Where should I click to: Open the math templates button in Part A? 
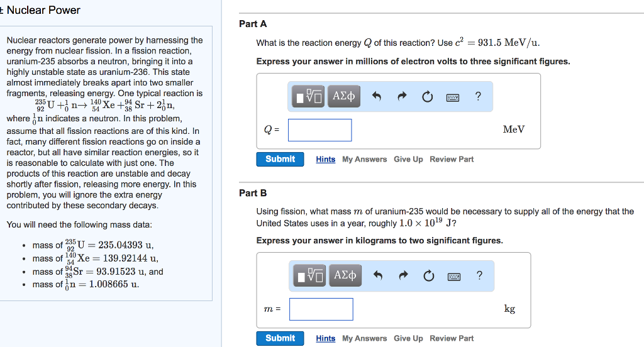(x=311, y=97)
